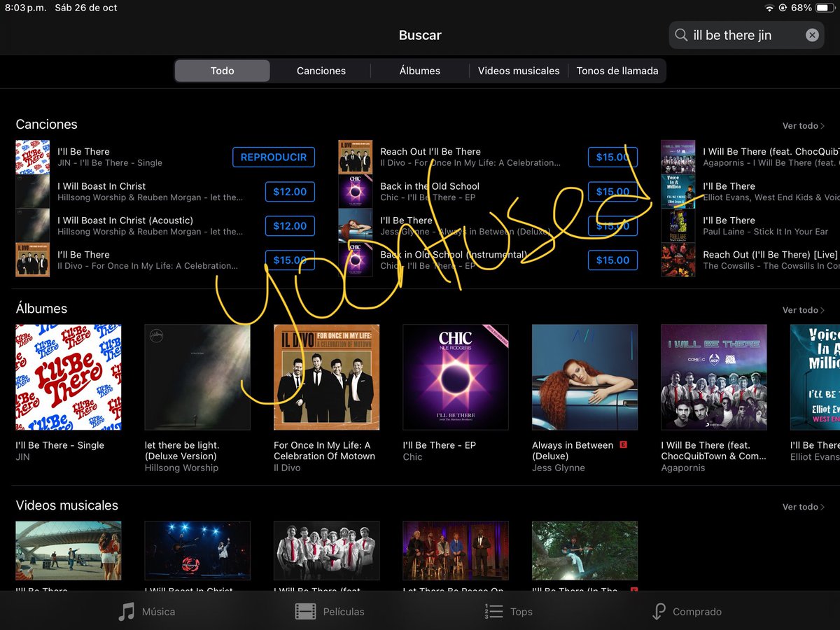Image resolution: width=840 pixels, height=630 pixels.
Task: Buy I Will Boast In Christ for $12.00
Action: pyautogui.click(x=290, y=192)
